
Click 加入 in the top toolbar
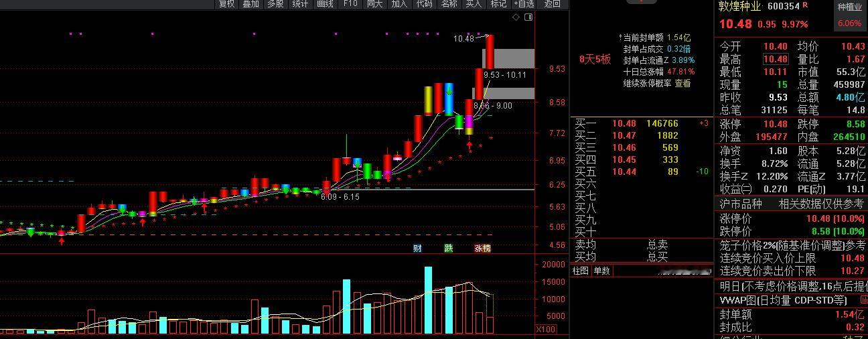[399, 4]
